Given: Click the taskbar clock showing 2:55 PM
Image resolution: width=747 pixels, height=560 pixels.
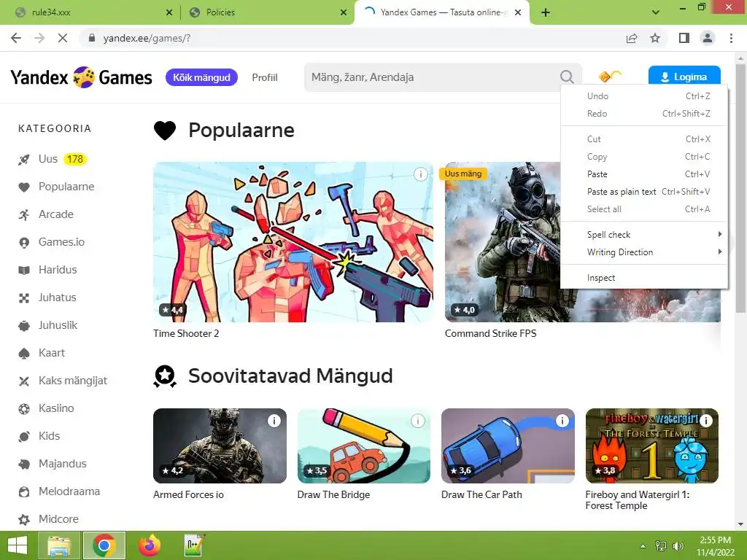Looking at the screenshot, I should pyautogui.click(x=716, y=546).
